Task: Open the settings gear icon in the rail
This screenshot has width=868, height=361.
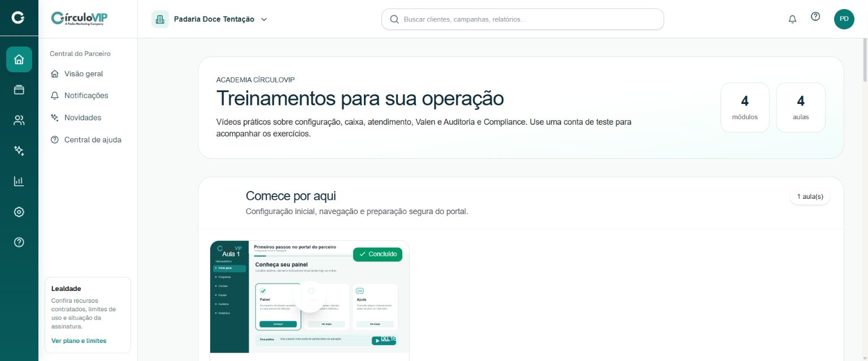Action: click(x=19, y=212)
